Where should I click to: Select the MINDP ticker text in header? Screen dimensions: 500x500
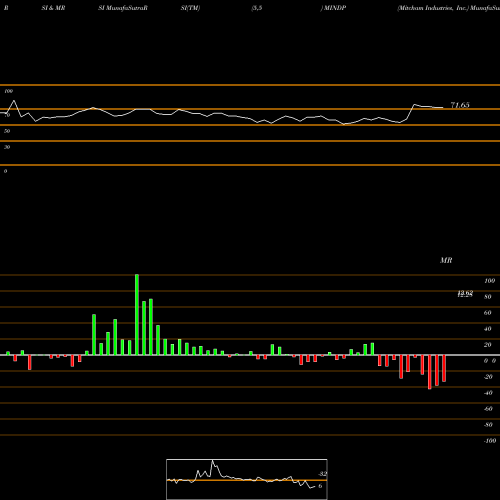click(335, 8)
